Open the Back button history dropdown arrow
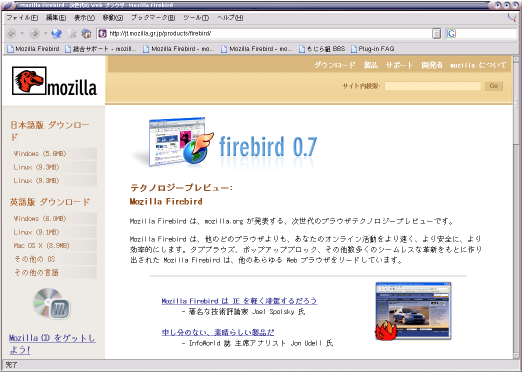 coord(22,33)
